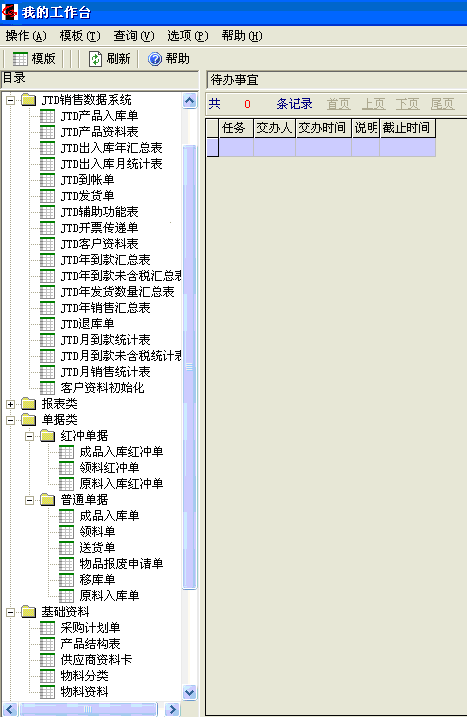The width and height of the screenshot is (467, 717).
Task: Select the JTD产品入库单 table icon
Action: pos(47,116)
